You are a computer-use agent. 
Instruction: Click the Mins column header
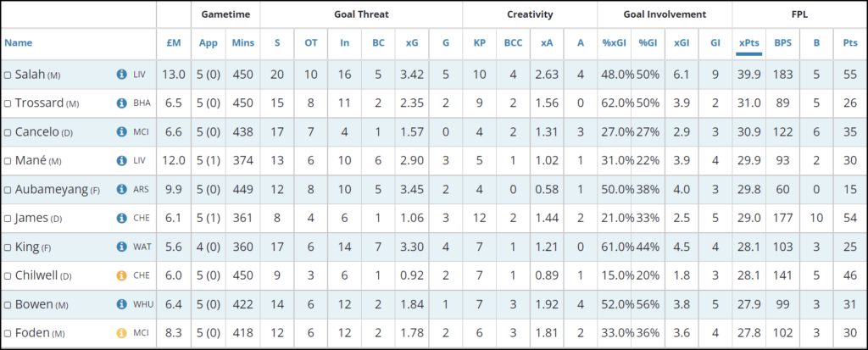(242, 42)
